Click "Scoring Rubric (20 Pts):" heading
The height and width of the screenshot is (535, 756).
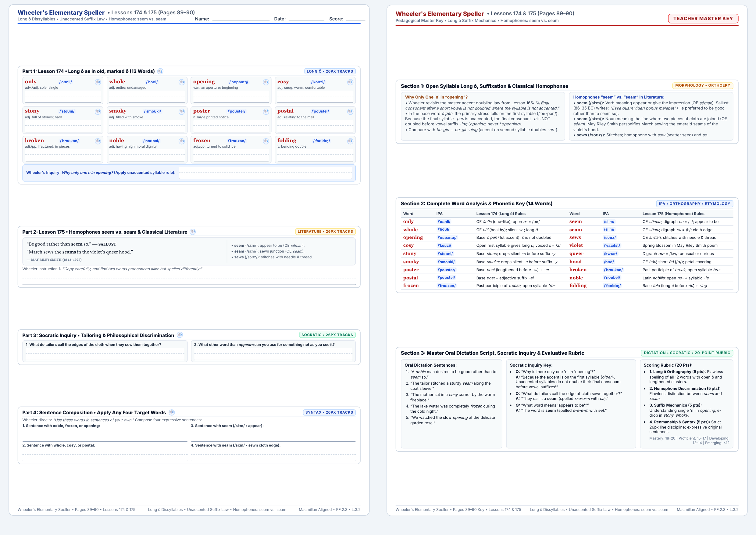coord(668,365)
